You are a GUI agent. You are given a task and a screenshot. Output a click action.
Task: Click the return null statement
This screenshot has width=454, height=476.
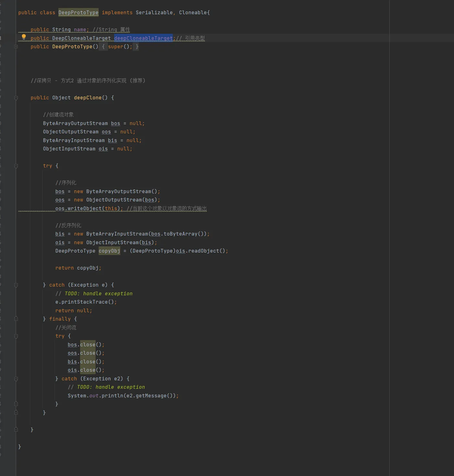click(x=74, y=311)
